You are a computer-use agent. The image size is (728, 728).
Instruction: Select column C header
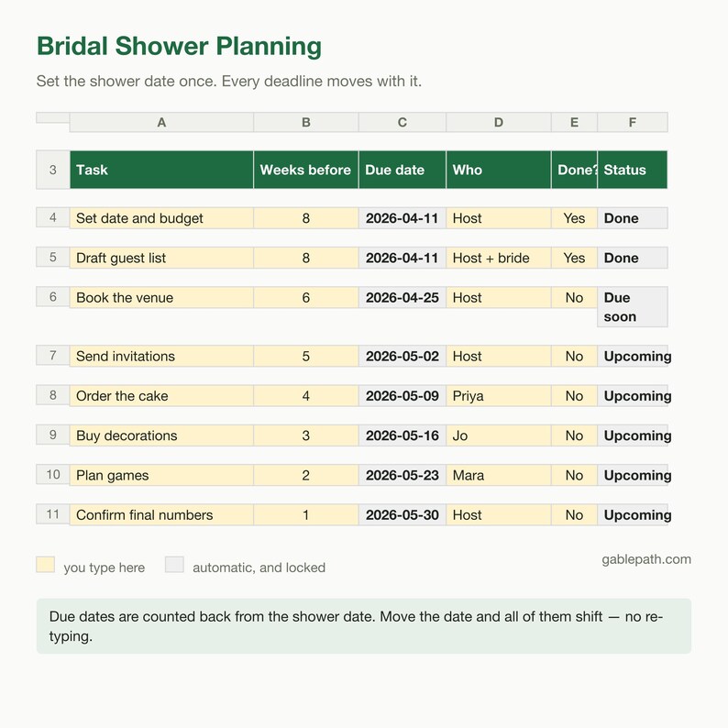click(x=403, y=122)
